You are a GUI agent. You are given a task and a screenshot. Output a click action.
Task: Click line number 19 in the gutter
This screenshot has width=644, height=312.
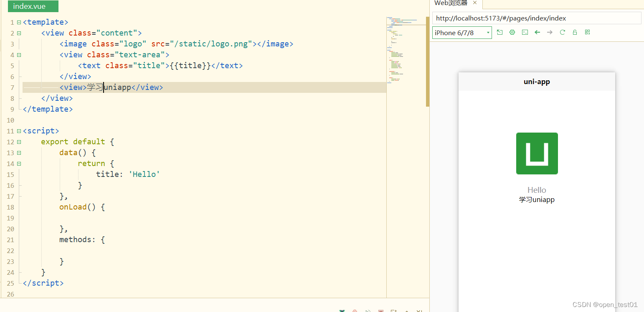coord(10,218)
